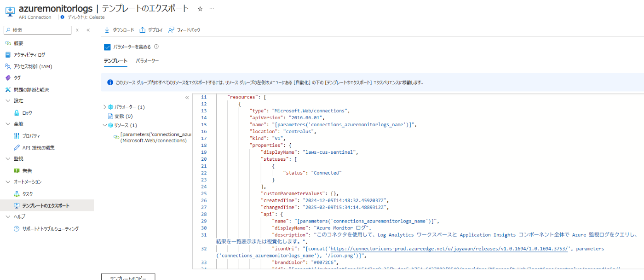
Task: Collapse the ヘルプ section in sidebar
Action: (8, 216)
